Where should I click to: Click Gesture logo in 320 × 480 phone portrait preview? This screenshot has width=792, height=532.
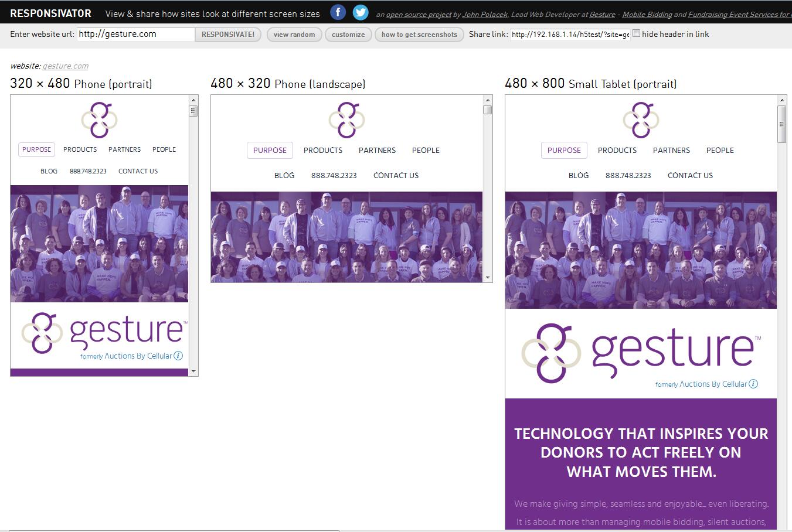(x=99, y=120)
